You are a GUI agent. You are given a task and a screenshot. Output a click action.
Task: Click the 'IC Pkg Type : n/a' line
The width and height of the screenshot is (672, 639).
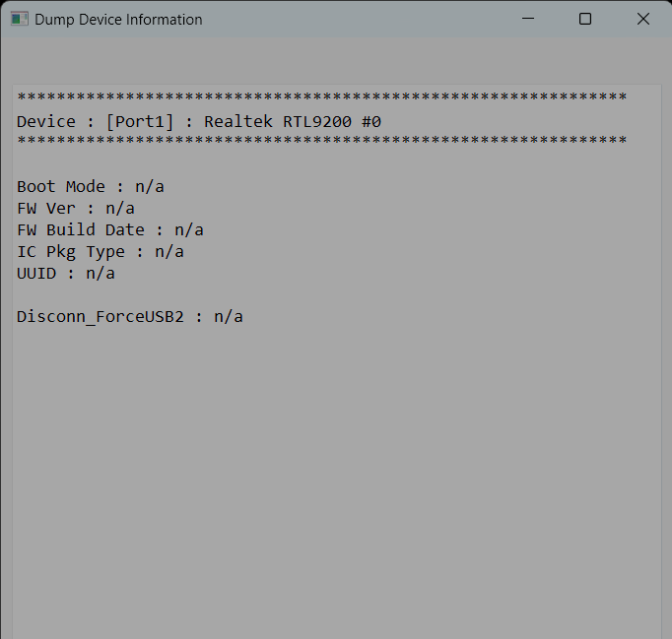click(101, 252)
